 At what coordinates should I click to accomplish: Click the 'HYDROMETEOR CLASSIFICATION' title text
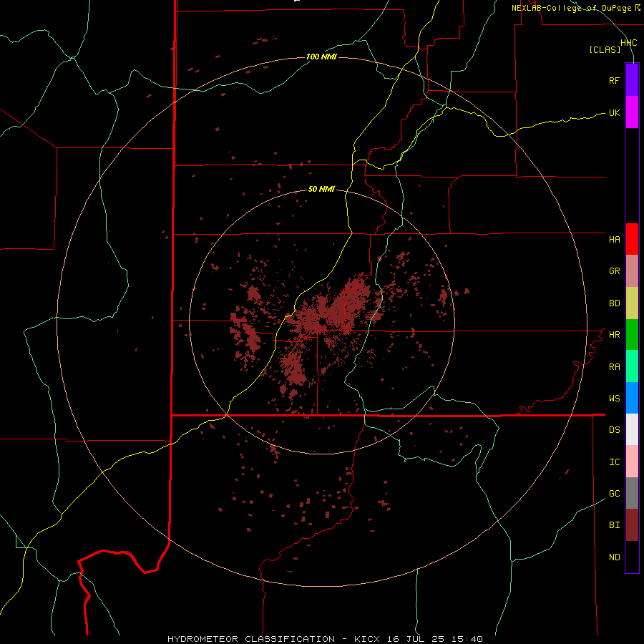pos(251,639)
